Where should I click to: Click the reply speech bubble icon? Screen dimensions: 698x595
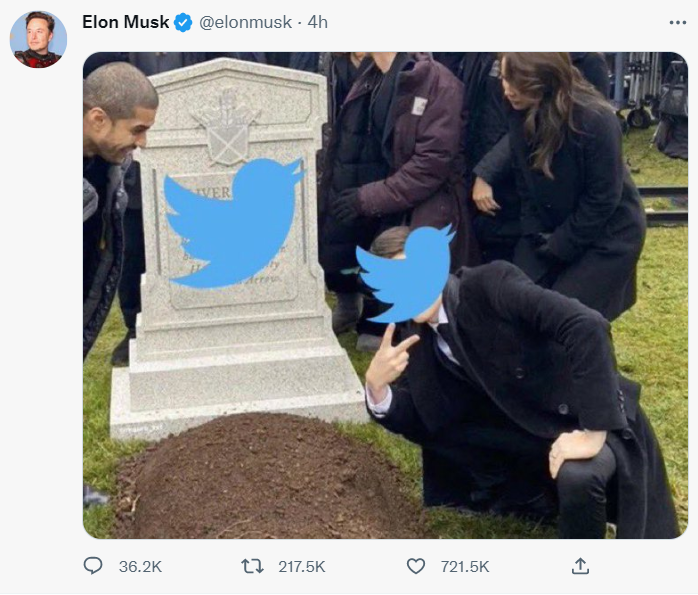click(x=93, y=566)
